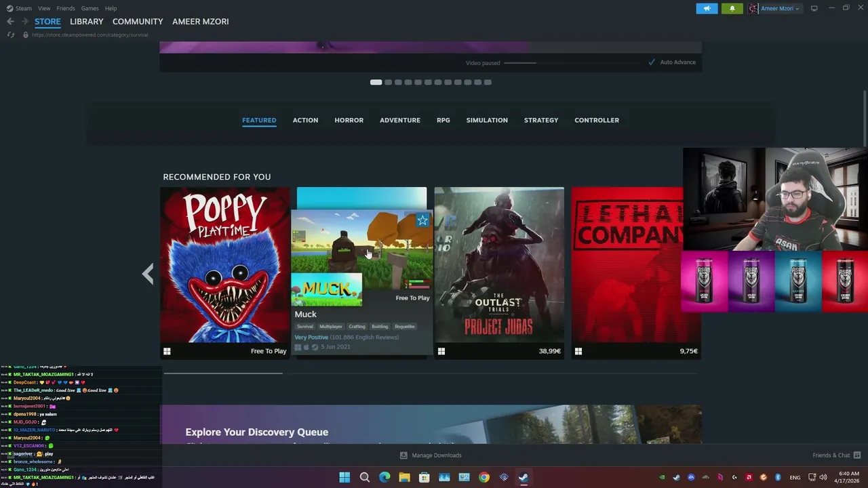Open the Friends menu

tap(66, 8)
